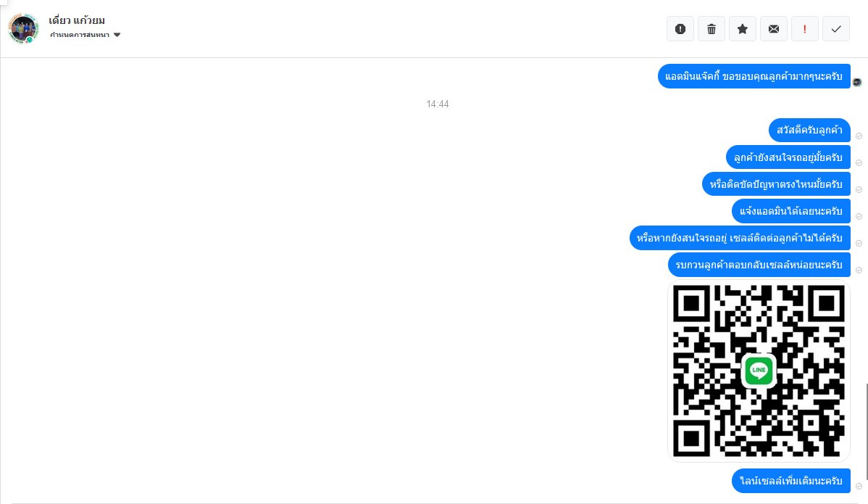Select message ไลน์เซลล์เพิ่มเติมนะครับ

tap(791, 481)
